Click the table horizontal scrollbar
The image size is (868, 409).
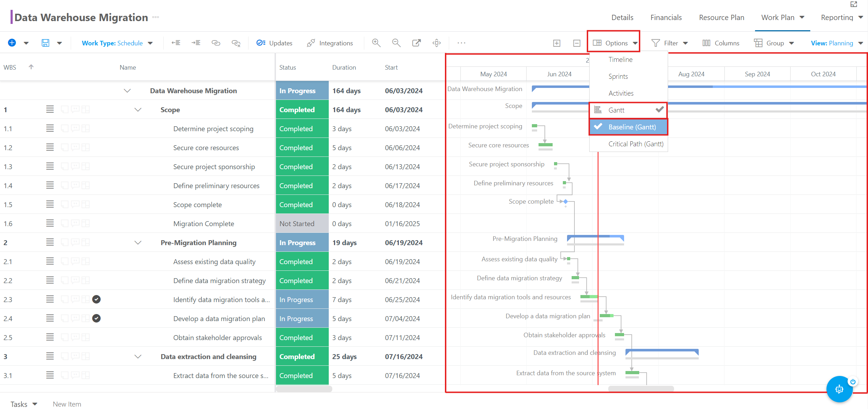304,389
